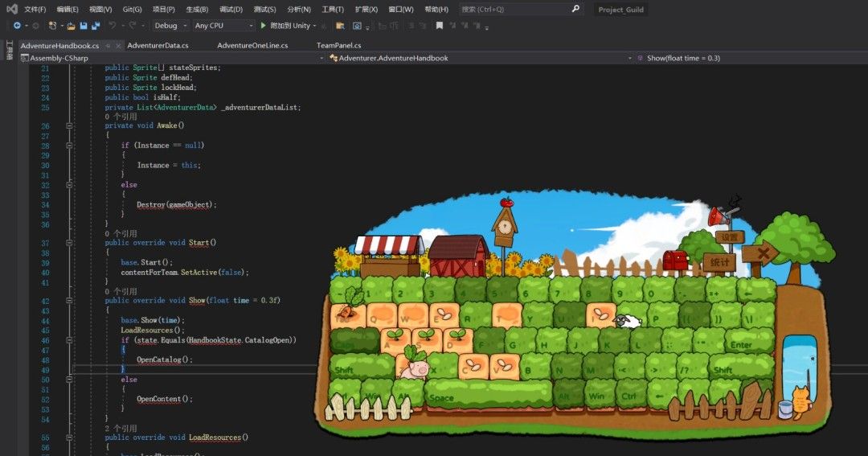Click the Save file toolbar icon

pyautogui.click(x=84, y=26)
